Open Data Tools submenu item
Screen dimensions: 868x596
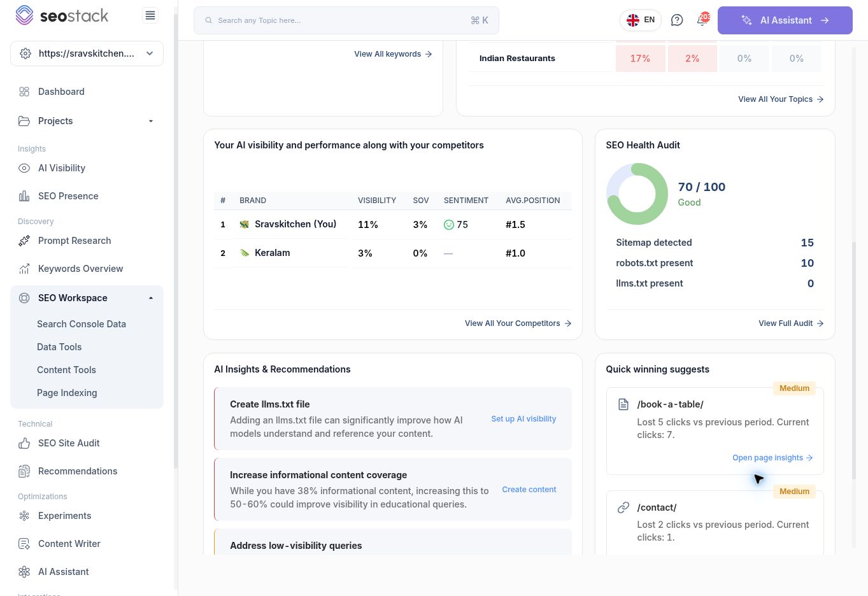(59, 347)
